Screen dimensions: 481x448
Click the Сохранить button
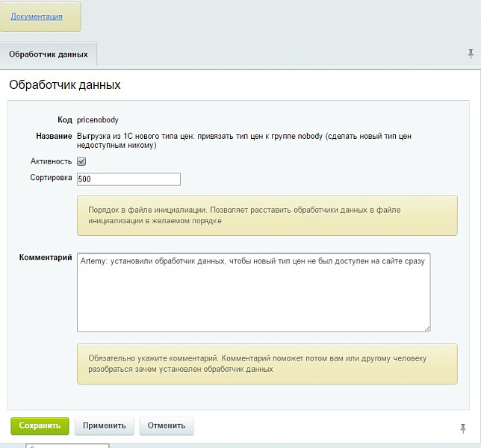tap(40, 426)
